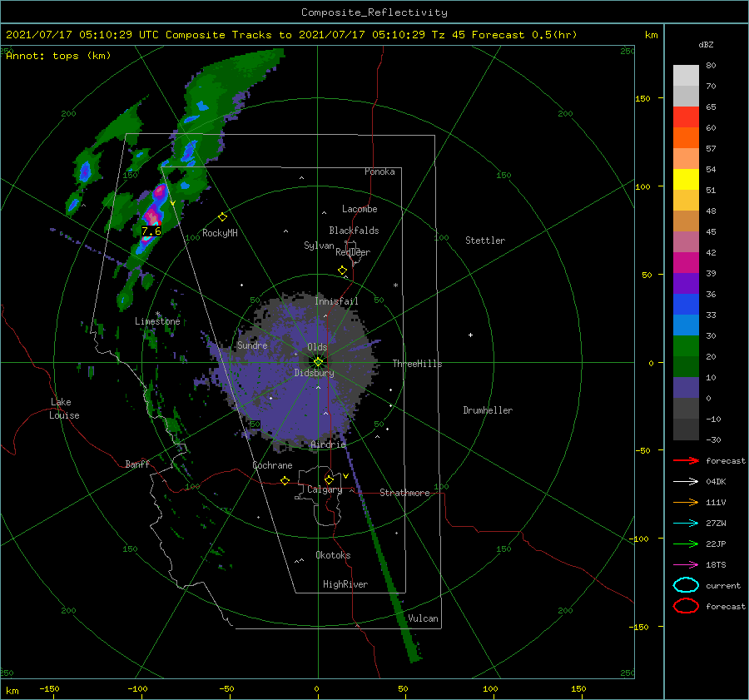Click the Annot: tops (km) label
The width and height of the screenshot is (749, 700).
58,56
